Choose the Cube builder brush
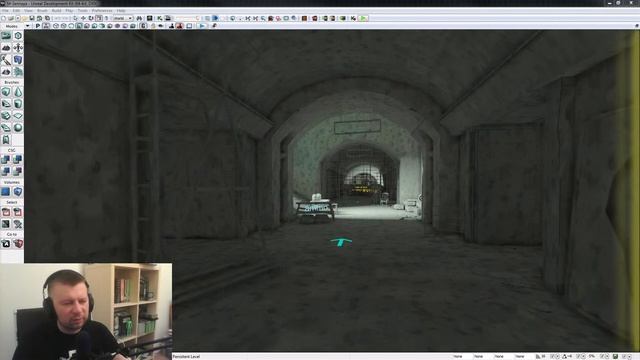 pos(6,92)
